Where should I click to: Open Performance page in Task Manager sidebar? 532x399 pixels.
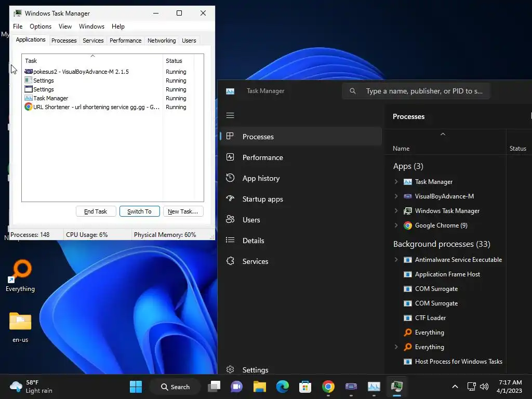[301, 157]
